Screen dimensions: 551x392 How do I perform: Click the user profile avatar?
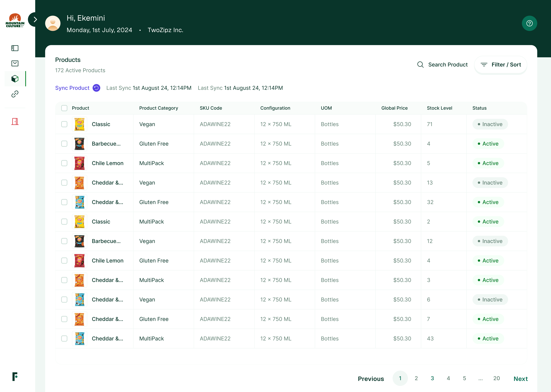[x=53, y=23]
